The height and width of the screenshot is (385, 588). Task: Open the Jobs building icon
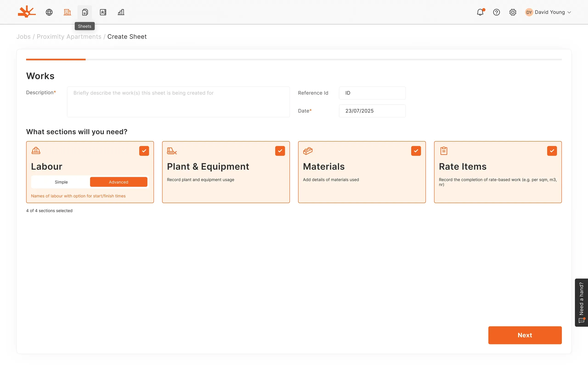click(x=67, y=12)
